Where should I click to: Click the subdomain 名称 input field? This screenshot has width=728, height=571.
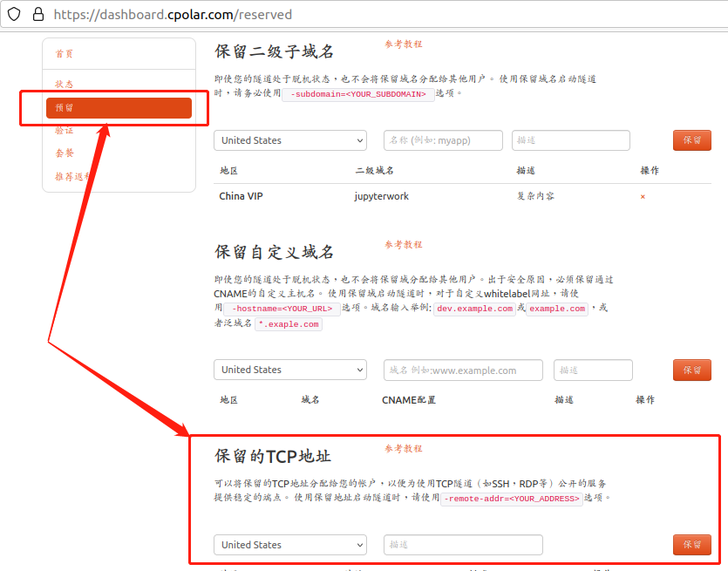[x=443, y=140]
